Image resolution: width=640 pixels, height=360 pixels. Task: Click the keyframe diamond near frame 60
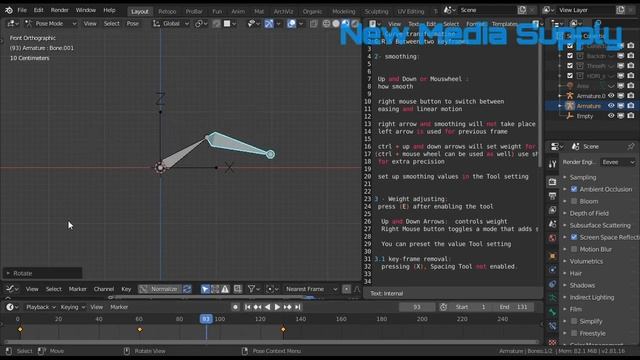140,329
